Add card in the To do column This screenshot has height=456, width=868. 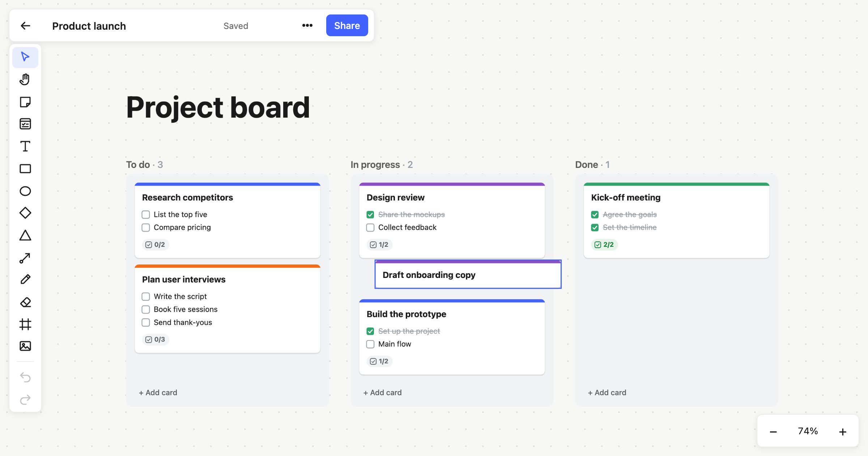tap(158, 393)
